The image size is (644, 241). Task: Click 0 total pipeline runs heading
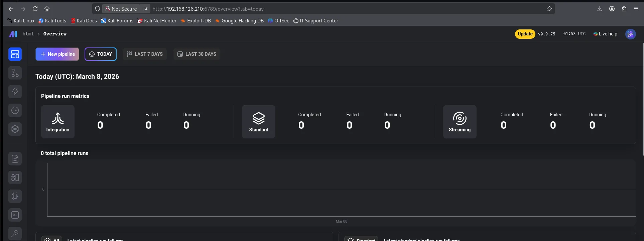(x=65, y=153)
